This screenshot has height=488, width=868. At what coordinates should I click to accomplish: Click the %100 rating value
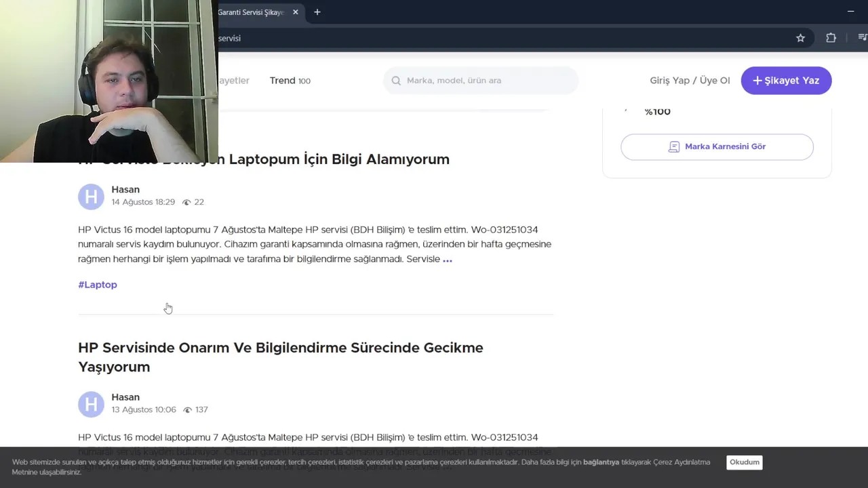(657, 112)
